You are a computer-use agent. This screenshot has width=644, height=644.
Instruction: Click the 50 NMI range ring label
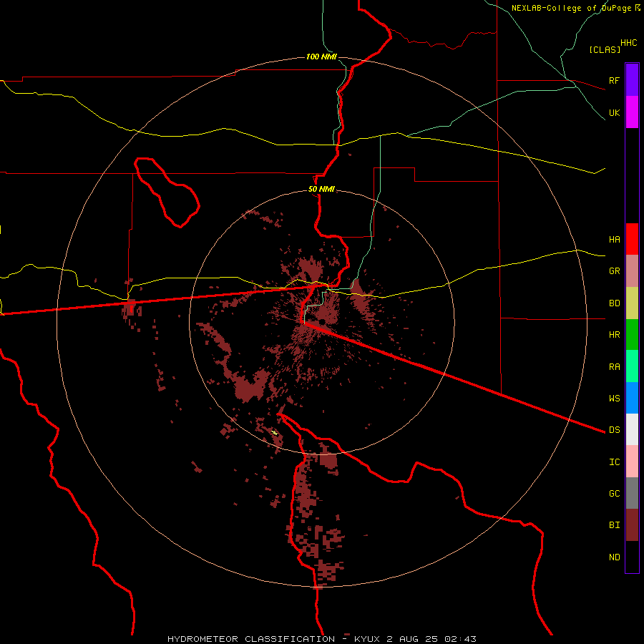(321, 189)
